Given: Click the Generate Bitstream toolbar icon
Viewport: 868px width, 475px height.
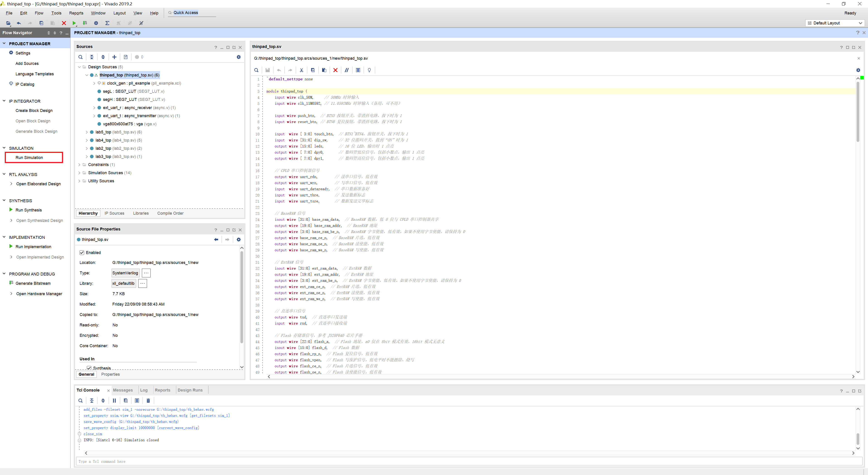Looking at the screenshot, I should pos(85,23).
